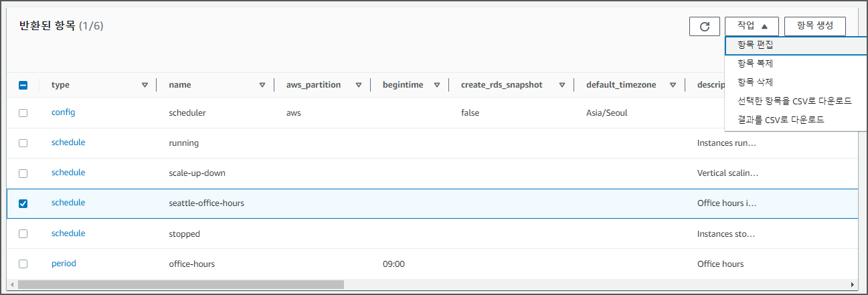Toggle the header select-all checkbox

(23, 85)
